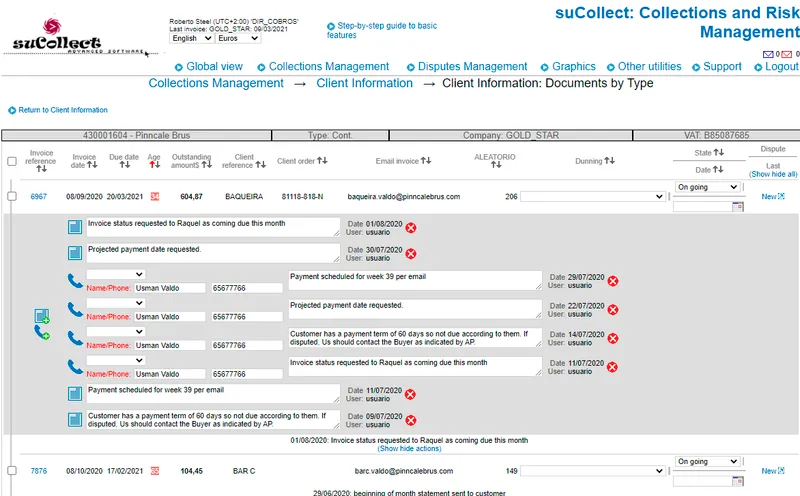Click the add new phone call icon
Image resolution: width=800 pixels, height=496 pixels.
(x=42, y=333)
